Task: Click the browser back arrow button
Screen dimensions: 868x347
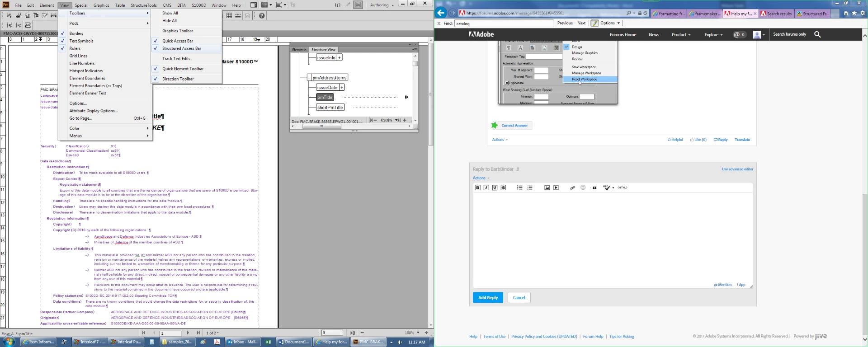Action: pyautogui.click(x=441, y=13)
